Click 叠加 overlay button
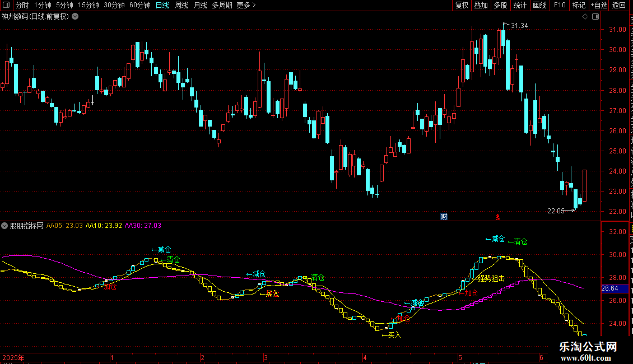Viewport: 633px width, 364px height. tap(481, 5)
